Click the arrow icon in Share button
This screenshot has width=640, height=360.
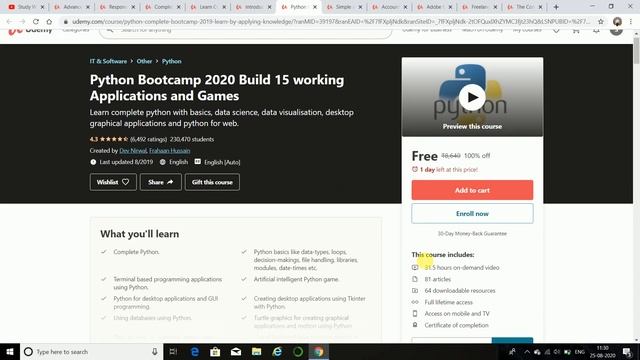point(170,182)
